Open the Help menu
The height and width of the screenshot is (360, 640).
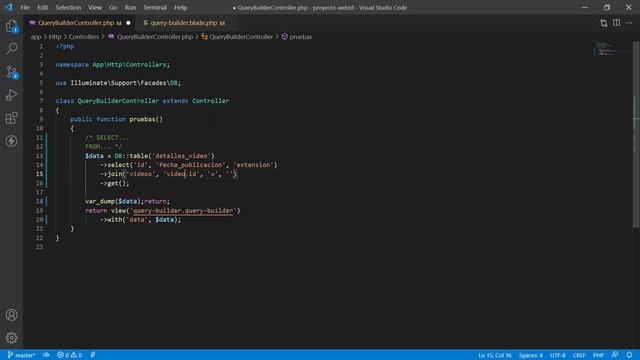tap(180, 7)
